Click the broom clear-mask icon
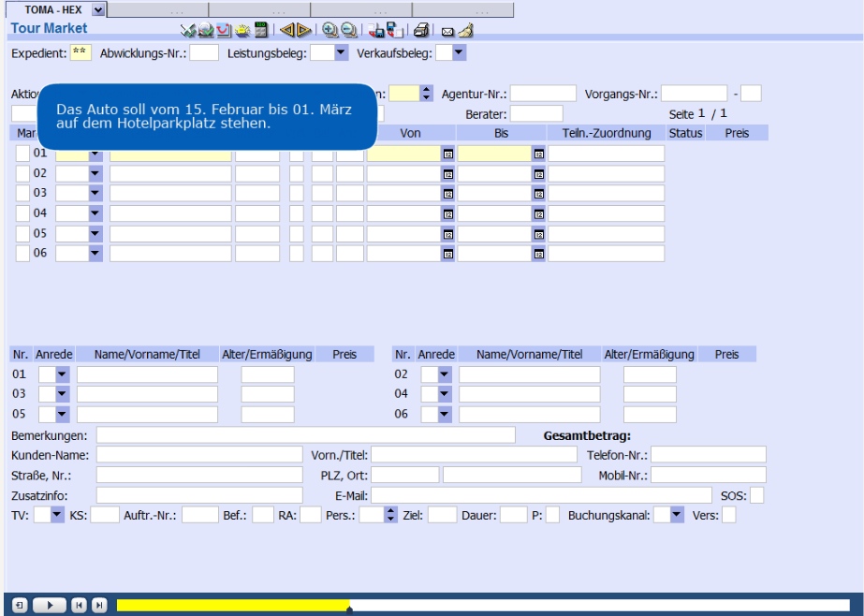Image resolution: width=864 pixels, height=616 pixels. (465, 30)
